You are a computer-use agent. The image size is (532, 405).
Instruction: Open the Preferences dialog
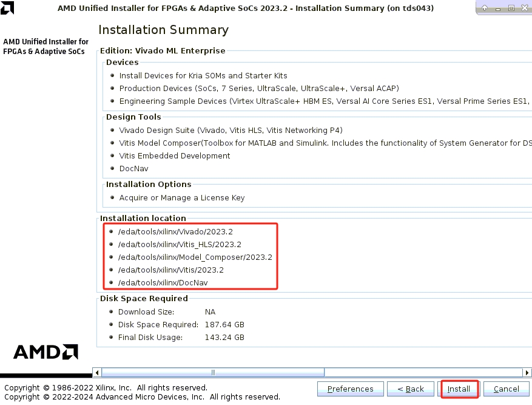pyautogui.click(x=350, y=389)
